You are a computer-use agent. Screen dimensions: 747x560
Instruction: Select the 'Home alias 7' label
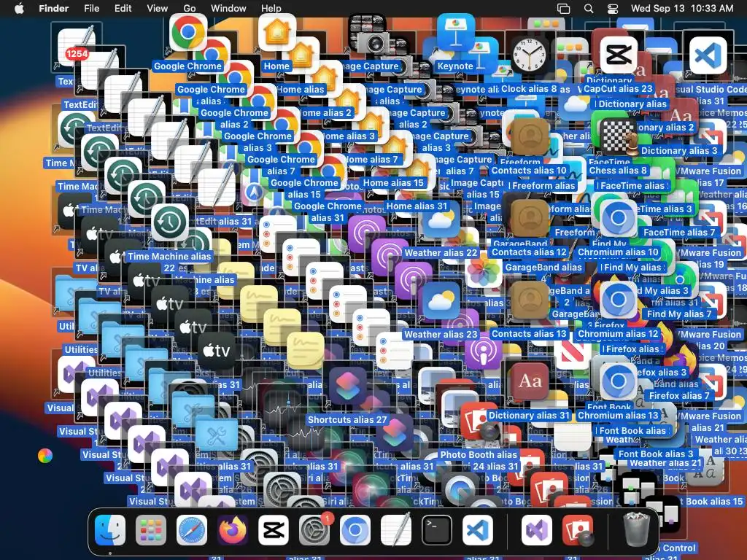[x=373, y=160]
